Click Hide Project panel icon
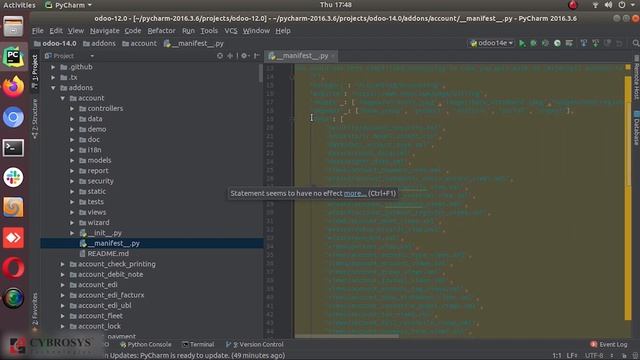The image size is (640, 360). [257, 56]
